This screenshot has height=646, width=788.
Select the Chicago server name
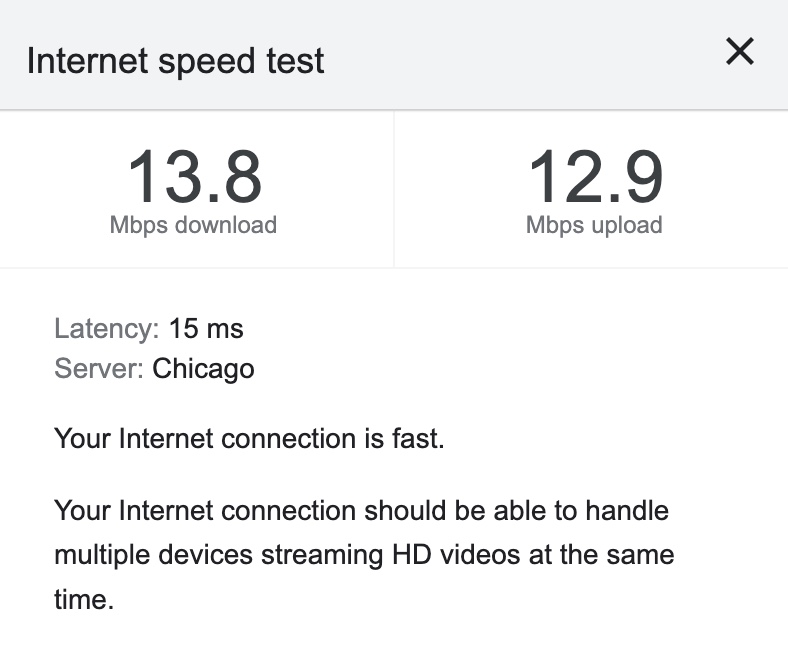pos(203,369)
